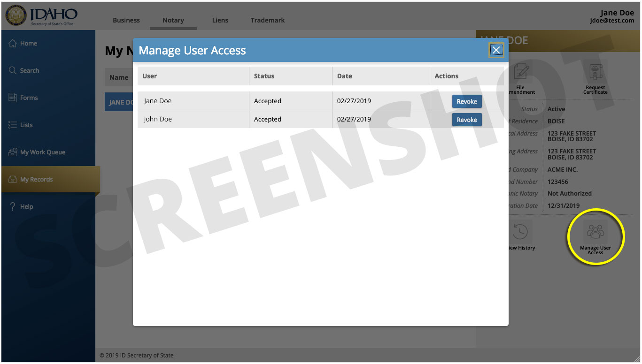Click the View History clock icon

(x=520, y=232)
